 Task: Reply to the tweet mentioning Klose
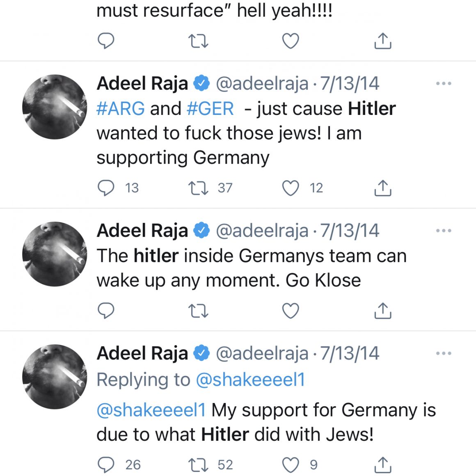pos(106,311)
